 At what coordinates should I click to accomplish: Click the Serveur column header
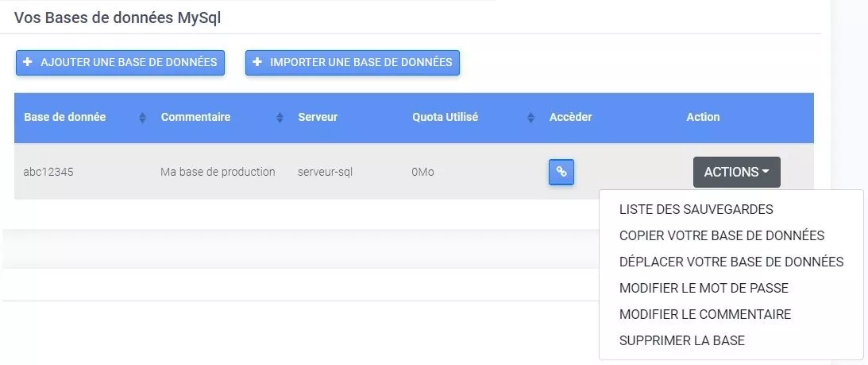[x=317, y=117]
